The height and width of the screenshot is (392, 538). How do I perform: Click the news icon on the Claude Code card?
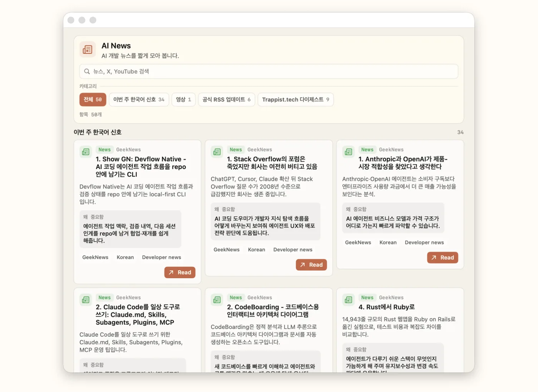pos(86,300)
